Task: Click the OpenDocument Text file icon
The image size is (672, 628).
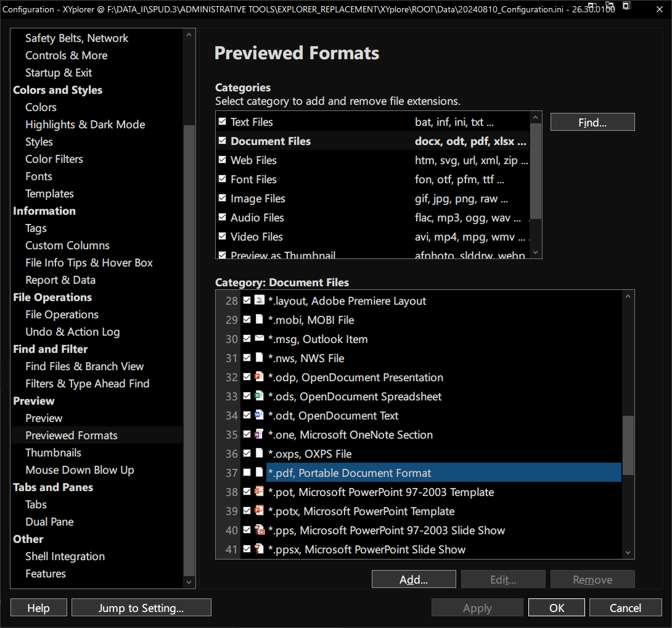Action: pyautogui.click(x=260, y=415)
